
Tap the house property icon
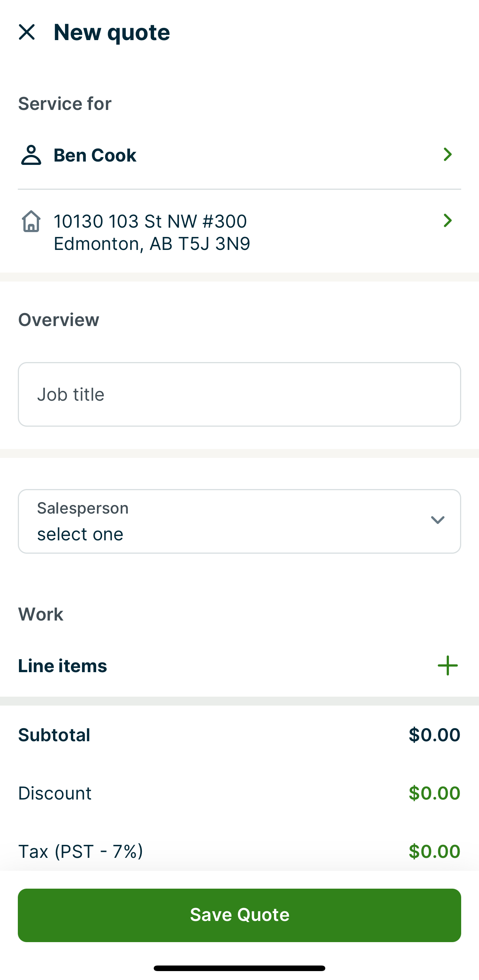tap(31, 221)
